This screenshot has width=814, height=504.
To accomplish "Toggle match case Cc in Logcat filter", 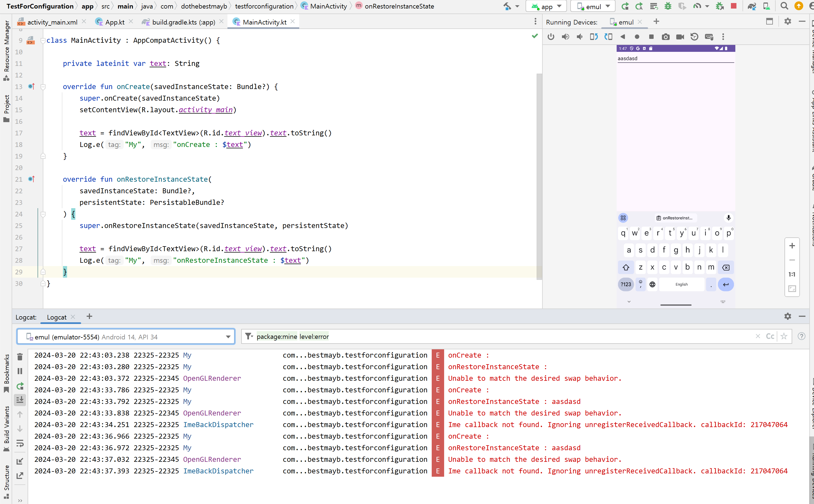I will point(770,336).
